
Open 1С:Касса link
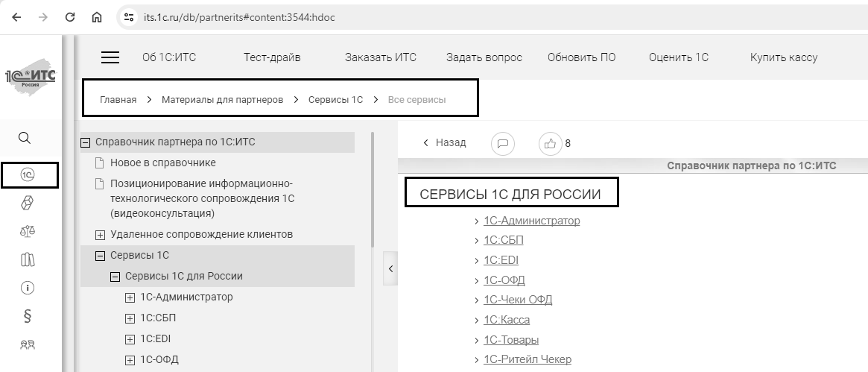click(x=507, y=319)
